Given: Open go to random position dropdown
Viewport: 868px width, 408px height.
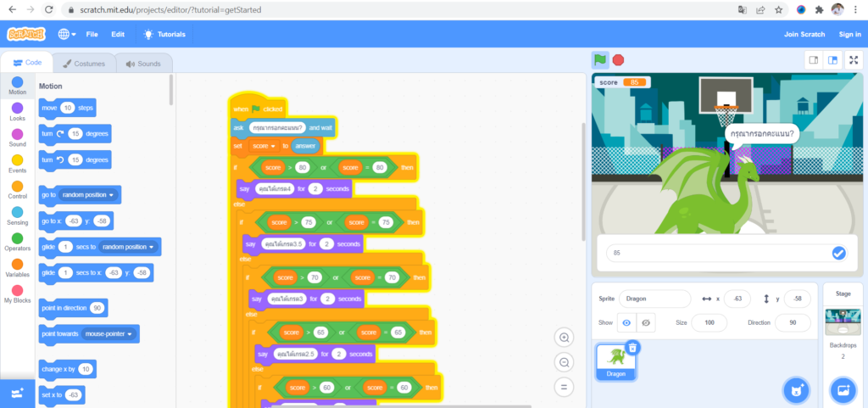Looking at the screenshot, I should pyautogui.click(x=88, y=195).
